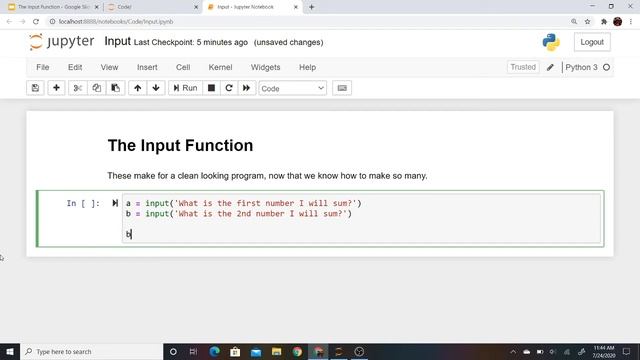Click the In [ ]: prompt

[83, 203]
